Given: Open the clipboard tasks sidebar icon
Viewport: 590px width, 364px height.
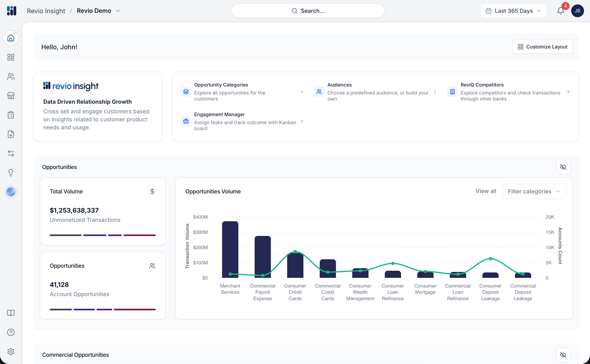Looking at the screenshot, I should click(x=11, y=115).
